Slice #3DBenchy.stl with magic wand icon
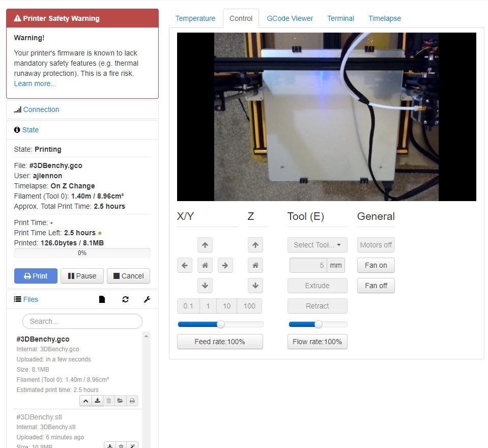488x448 pixels. (x=132, y=445)
